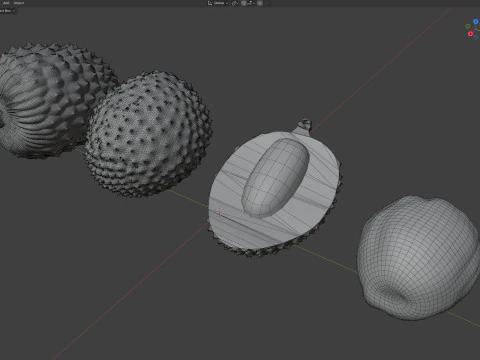Select the spiky whole lychee model
Viewport: 480px width, 360px height.
[x=148, y=133]
